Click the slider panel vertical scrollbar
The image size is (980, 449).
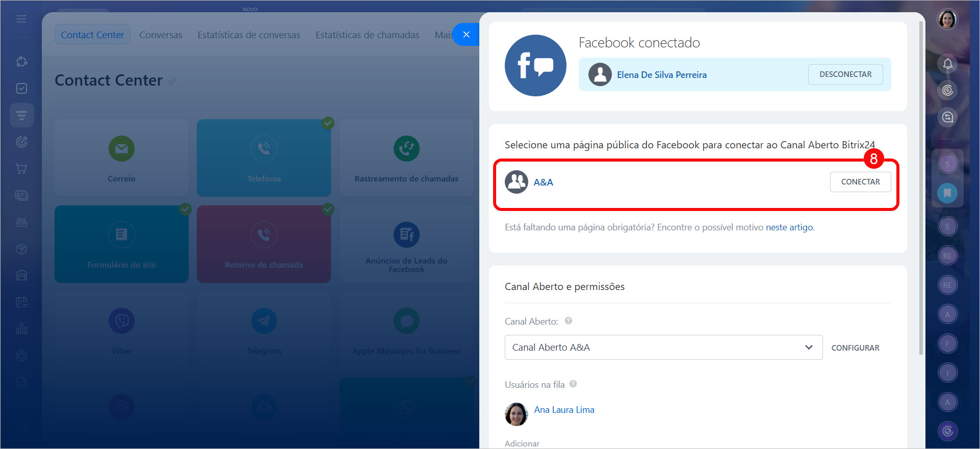[x=921, y=188]
